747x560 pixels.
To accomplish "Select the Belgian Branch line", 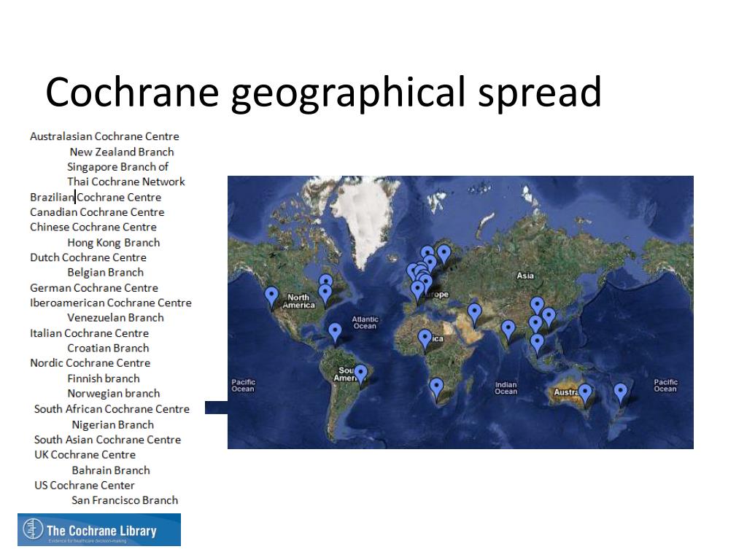I will pos(105,273).
